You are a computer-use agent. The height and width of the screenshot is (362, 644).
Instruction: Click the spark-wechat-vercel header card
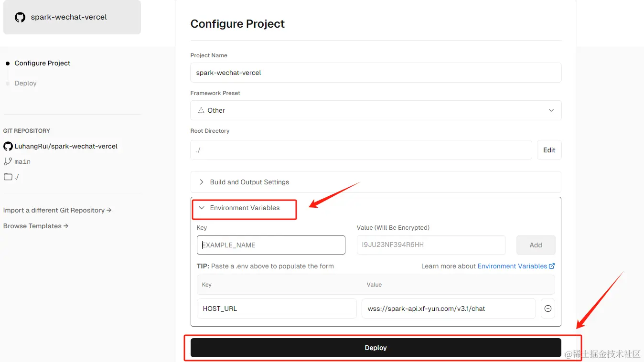click(x=72, y=17)
